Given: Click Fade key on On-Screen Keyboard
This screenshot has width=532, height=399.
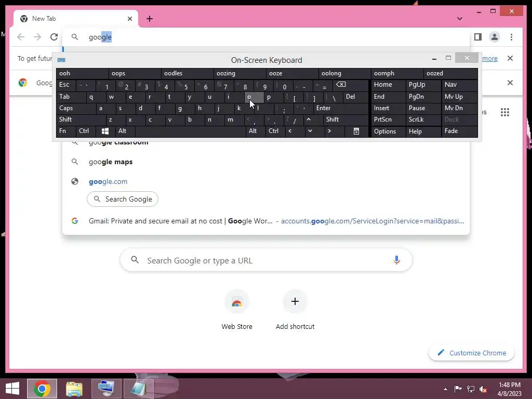Looking at the screenshot, I should click(x=459, y=131).
